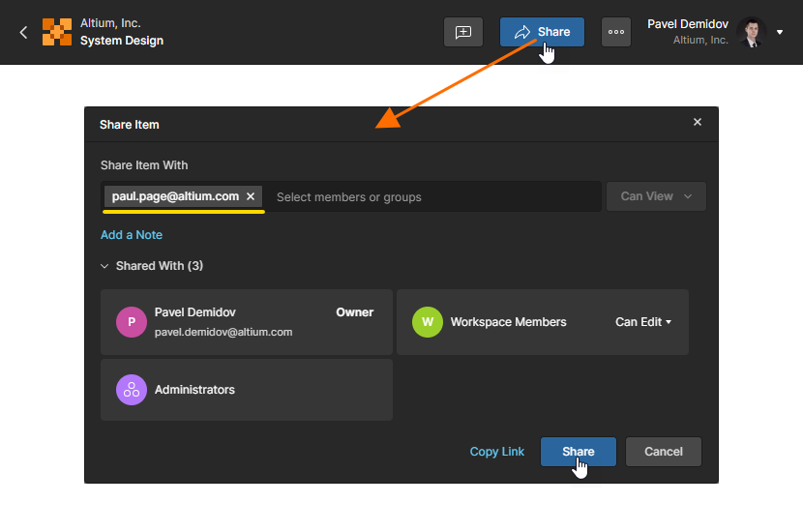This screenshot has height=532, width=803.
Task: Open the three-dots more options menu
Action: point(616,32)
